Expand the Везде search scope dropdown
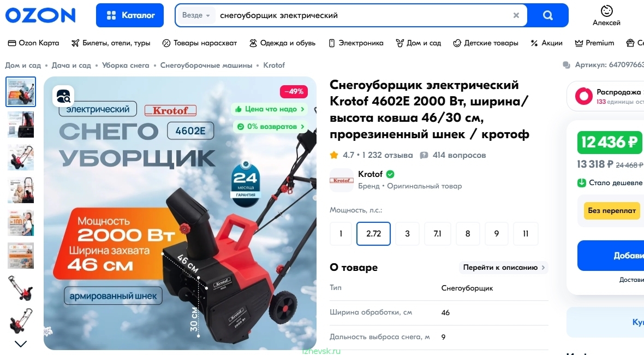 196,15
